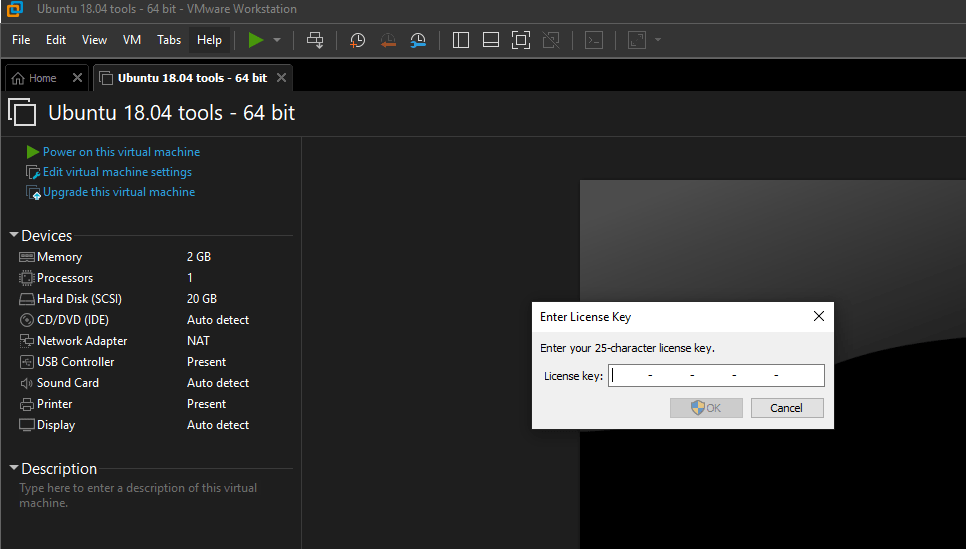
Task: Click the description text area placeholder
Action: [138, 495]
